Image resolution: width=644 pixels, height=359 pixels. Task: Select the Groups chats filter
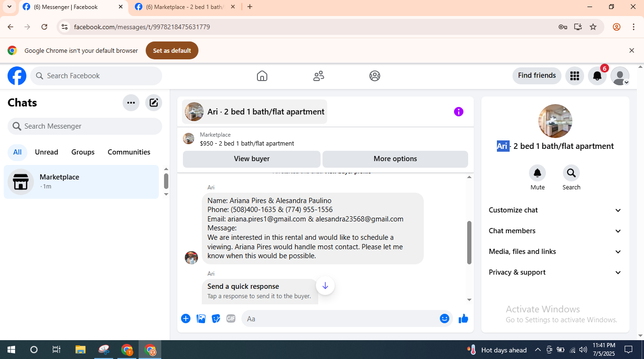[83, 152]
